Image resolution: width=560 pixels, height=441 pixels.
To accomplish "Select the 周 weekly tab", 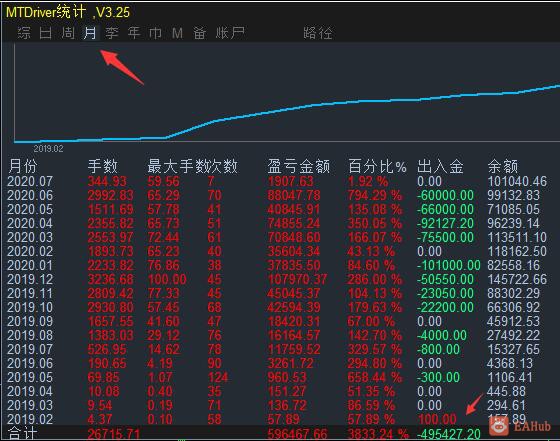I will coord(68,33).
